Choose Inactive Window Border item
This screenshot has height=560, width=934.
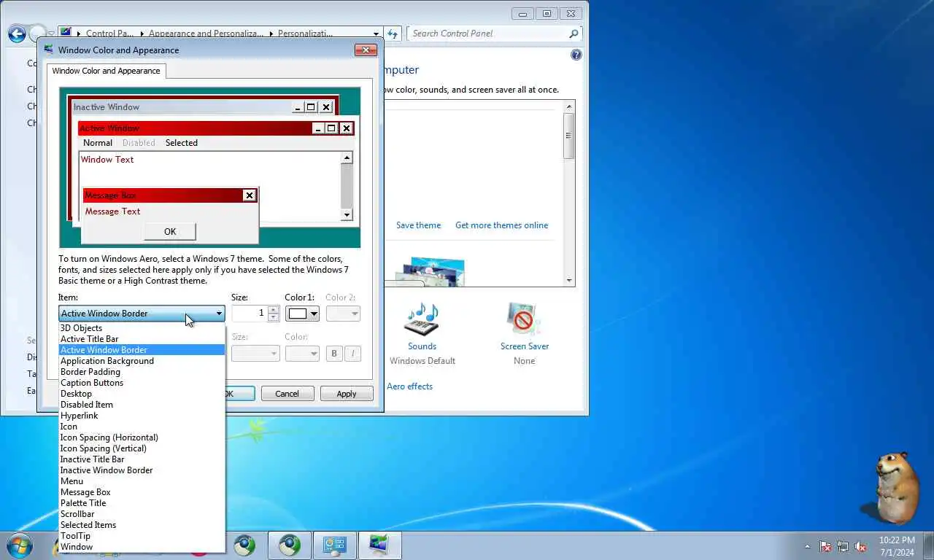point(142,470)
